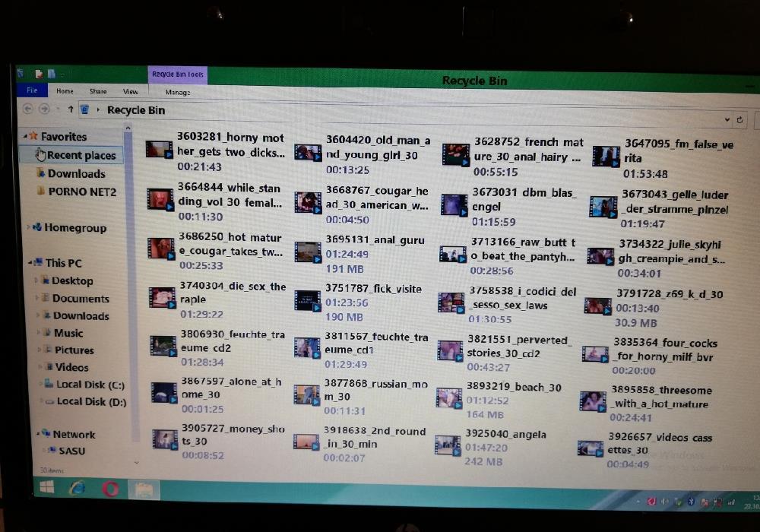Expand the Desktop folder node
760x532 pixels.
[36, 280]
